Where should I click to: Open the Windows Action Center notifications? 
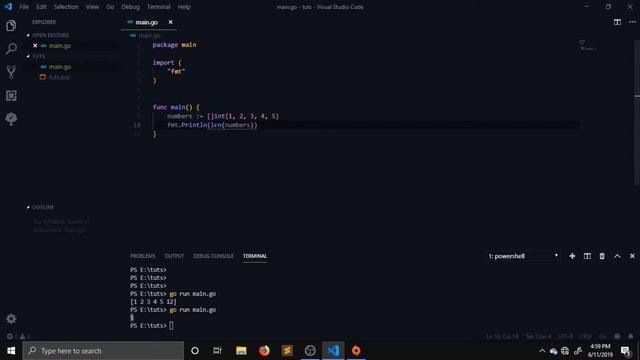(x=626, y=351)
